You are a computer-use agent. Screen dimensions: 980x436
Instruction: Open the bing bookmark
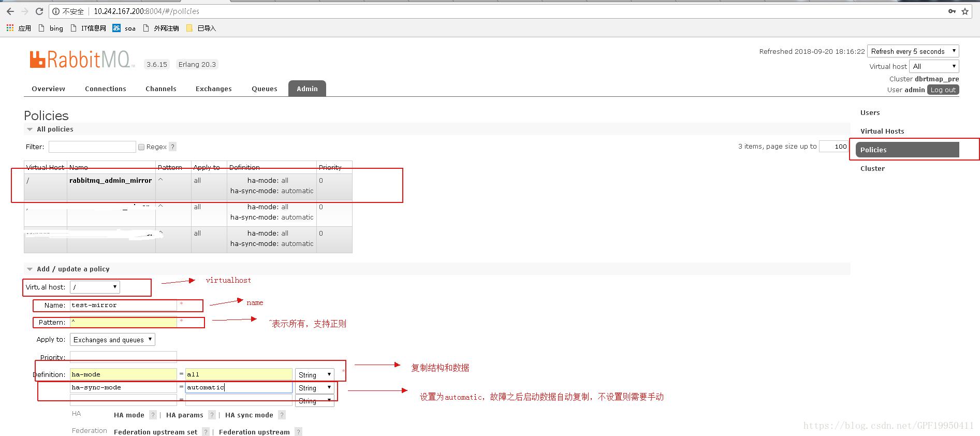(x=51, y=28)
